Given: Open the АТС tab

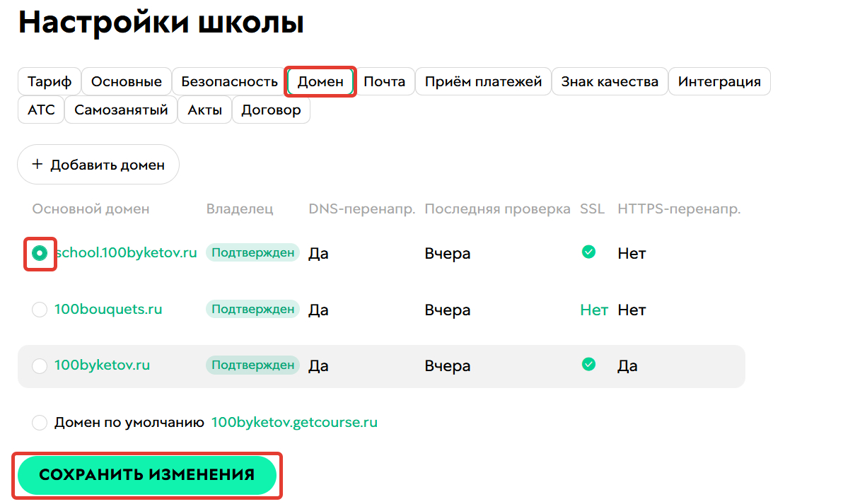Looking at the screenshot, I should point(42,110).
